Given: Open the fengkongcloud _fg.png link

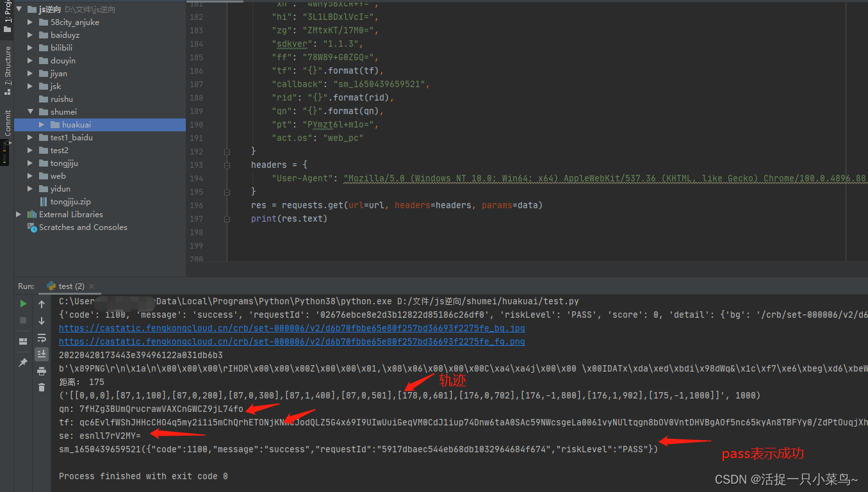Looking at the screenshot, I should 291,341.
